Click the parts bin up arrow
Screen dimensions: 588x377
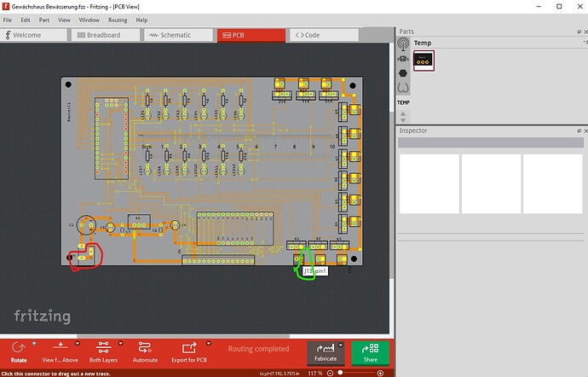pyautogui.click(x=403, y=113)
